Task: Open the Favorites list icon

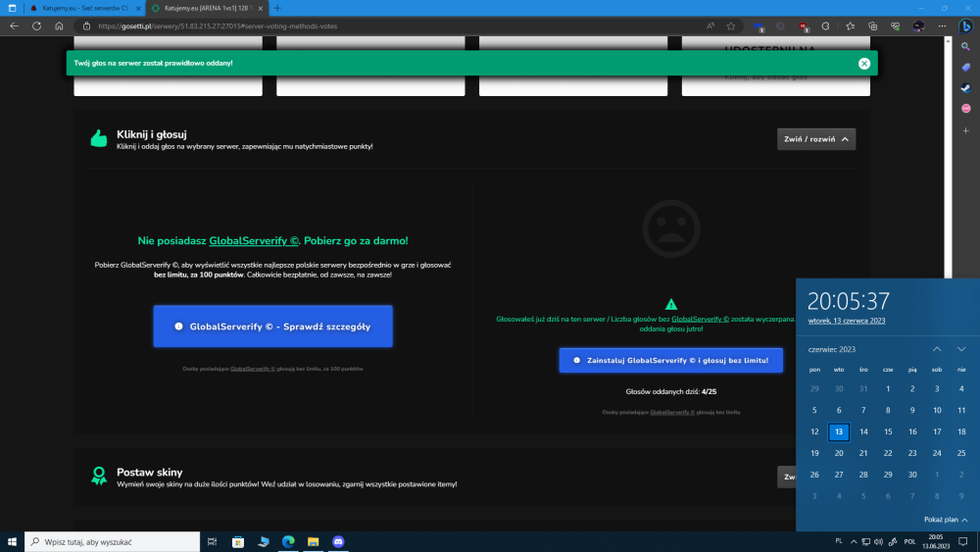Action: pyautogui.click(x=850, y=26)
